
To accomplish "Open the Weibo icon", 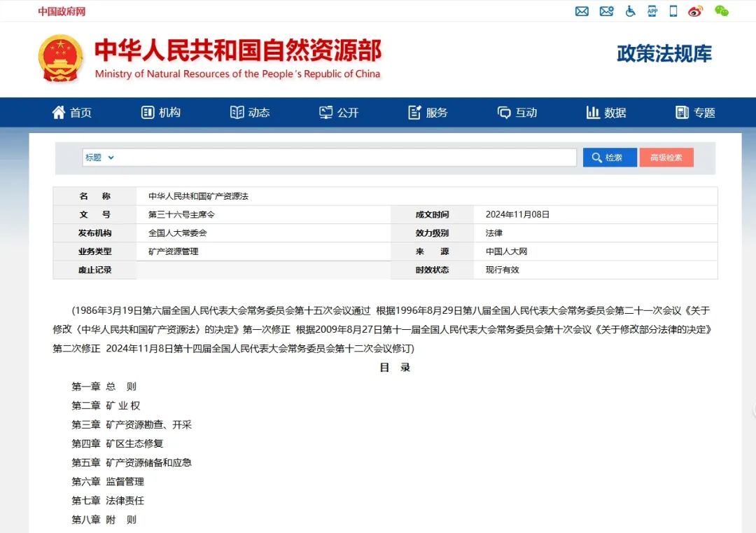I will (x=695, y=11).
